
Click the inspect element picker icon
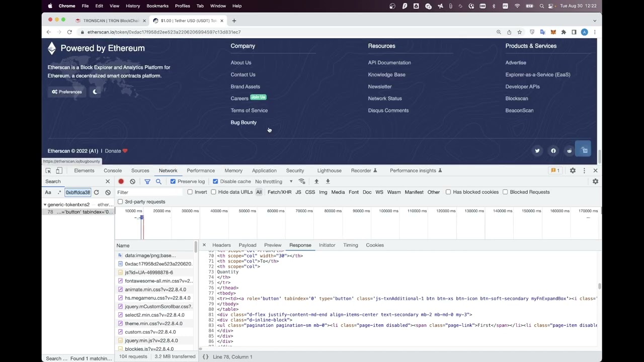[x=48, y=170]
